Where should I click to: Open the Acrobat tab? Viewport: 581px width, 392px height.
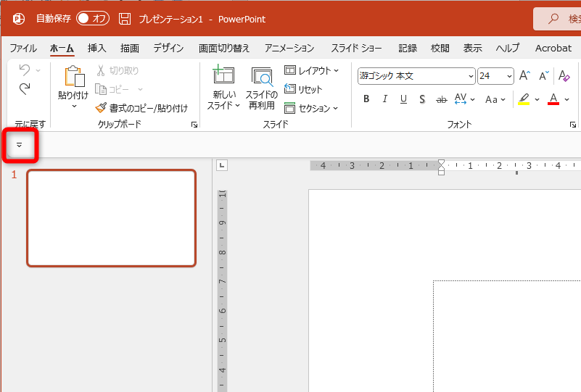(553, 48)
